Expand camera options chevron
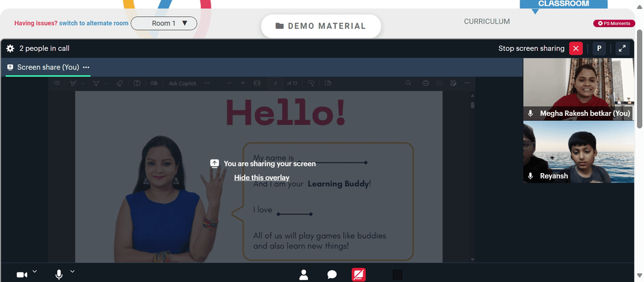 (x=35, y=271)
